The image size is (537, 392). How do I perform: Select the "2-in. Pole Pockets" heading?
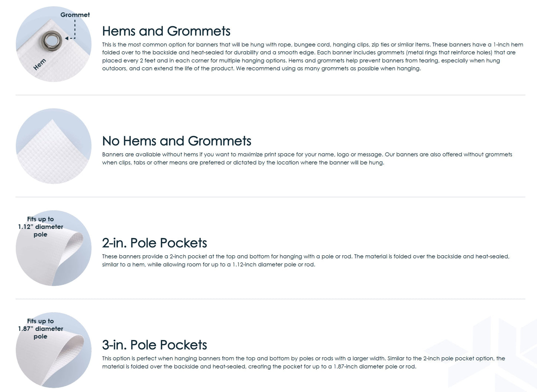154,243
